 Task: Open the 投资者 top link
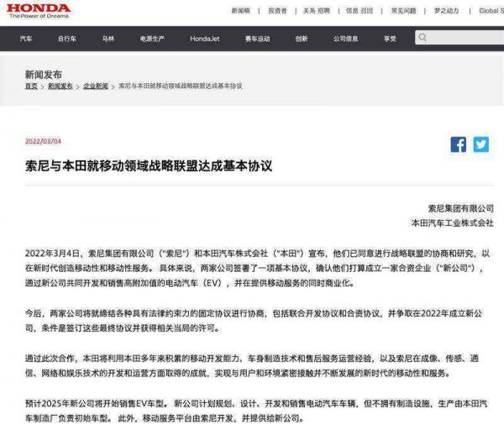point(277,11)
